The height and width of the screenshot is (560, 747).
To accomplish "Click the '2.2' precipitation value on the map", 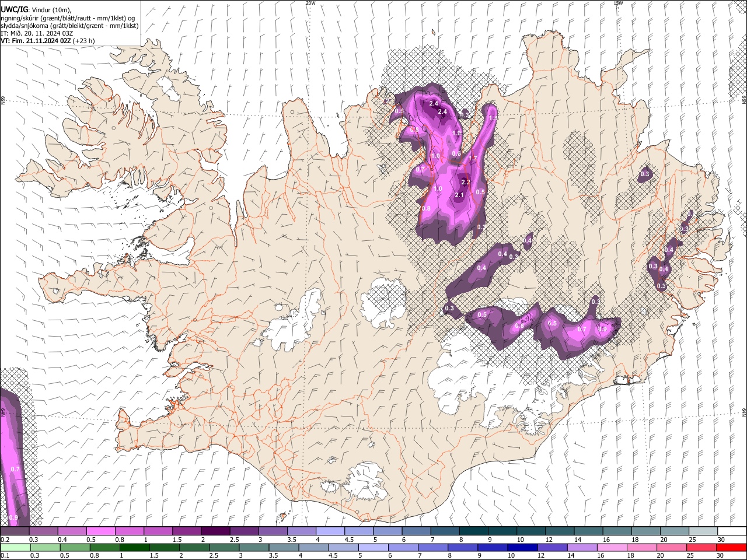I will click(466, 183).
